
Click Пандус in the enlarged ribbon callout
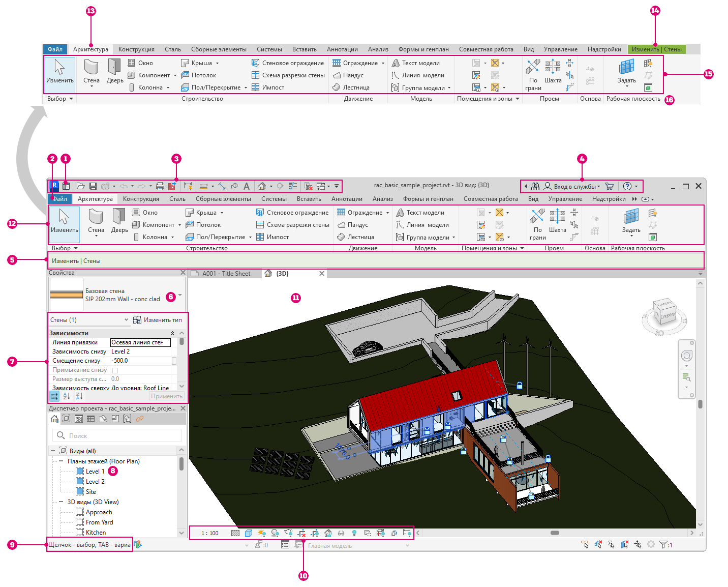tap(348, 75)
